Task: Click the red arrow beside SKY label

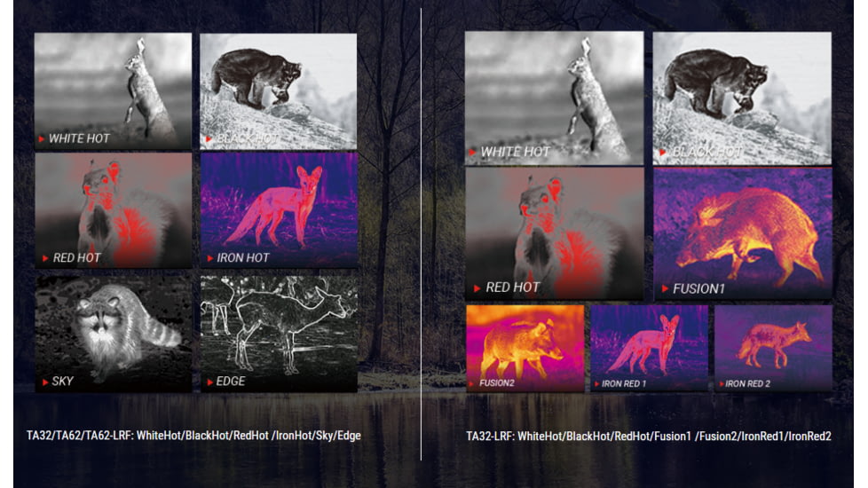Action: [45, 382]
